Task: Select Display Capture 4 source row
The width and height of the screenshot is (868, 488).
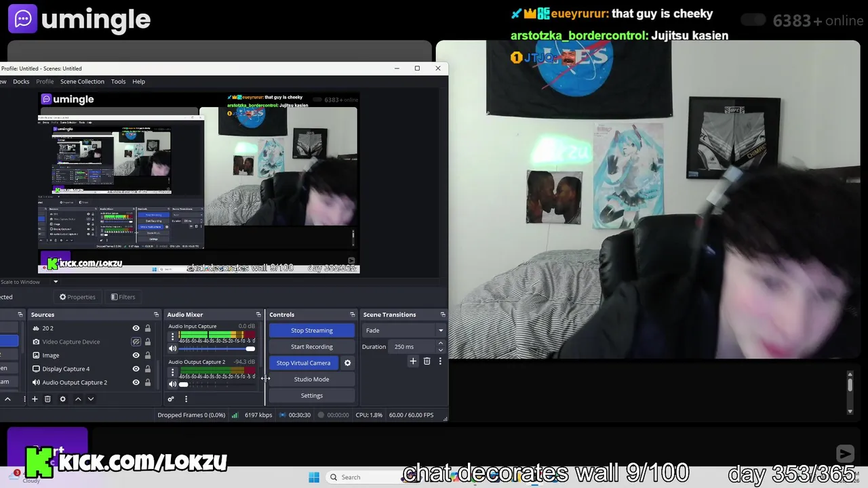Action: click(92, 369)
